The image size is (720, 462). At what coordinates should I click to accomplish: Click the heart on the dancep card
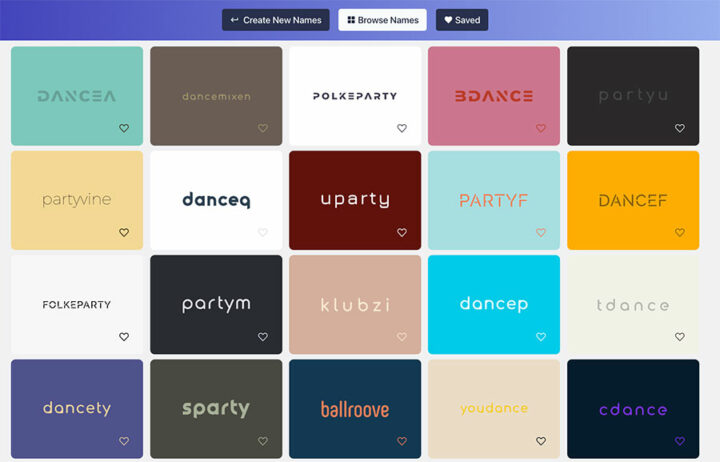pyautogui.click(x=541, y=337)
